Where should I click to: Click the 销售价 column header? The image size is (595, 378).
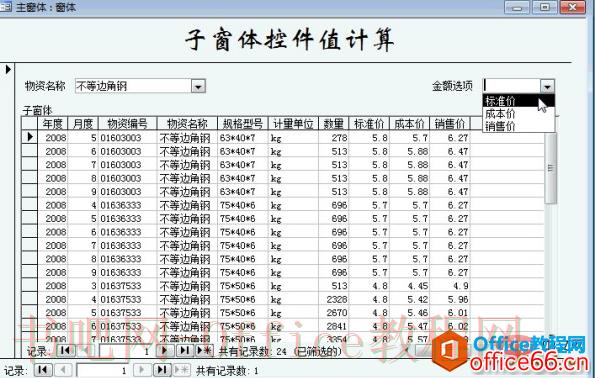pyautogui.click(x=450, y=123)
